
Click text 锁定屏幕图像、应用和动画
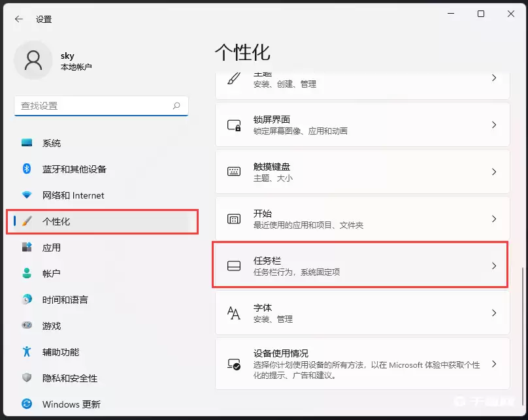[301, 131]
